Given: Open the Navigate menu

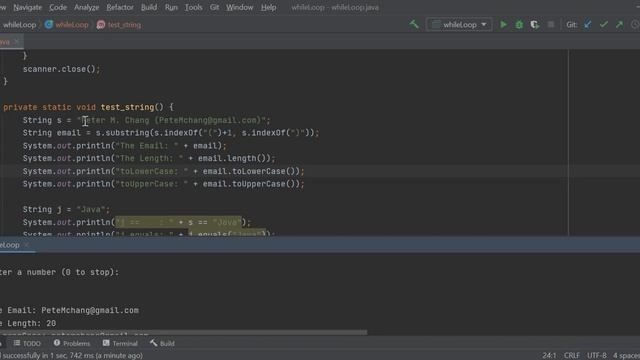Looking at the screenshot, I should pyautogui.click(x=27, y=7).
